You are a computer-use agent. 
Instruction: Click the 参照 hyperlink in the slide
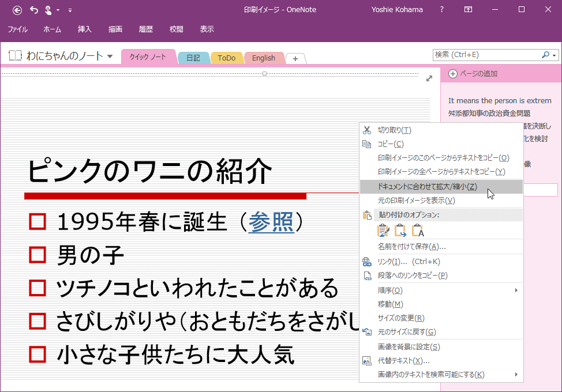point(271,221)
